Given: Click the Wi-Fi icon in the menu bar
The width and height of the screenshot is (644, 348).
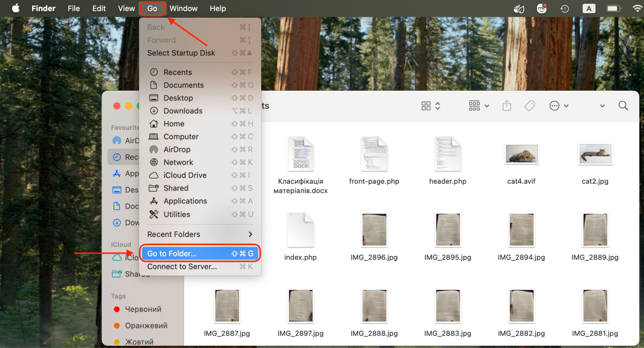Looking at the screenshot, I should tap(637, 8).
